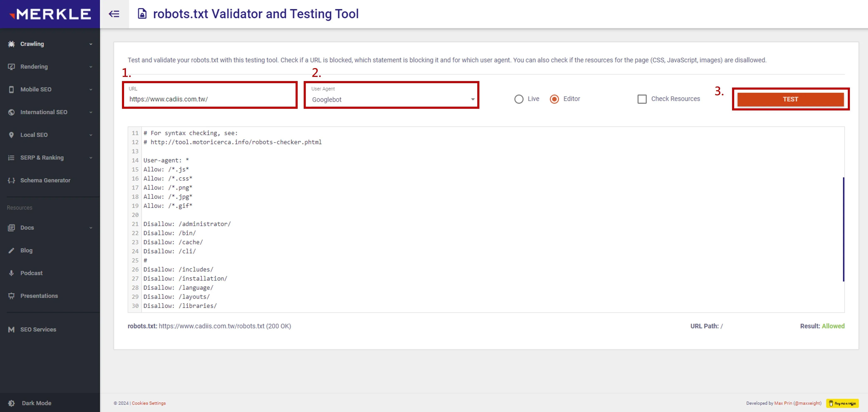Click the International SEO globe icon
This screenshot has height=412, width=868.
[x=11, y=112]
